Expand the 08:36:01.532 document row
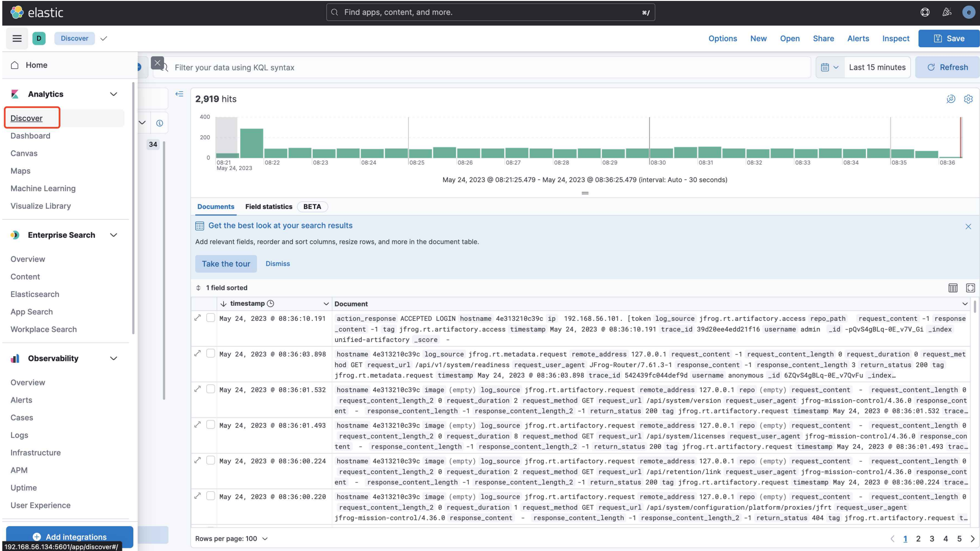 (x=198, y=389)
